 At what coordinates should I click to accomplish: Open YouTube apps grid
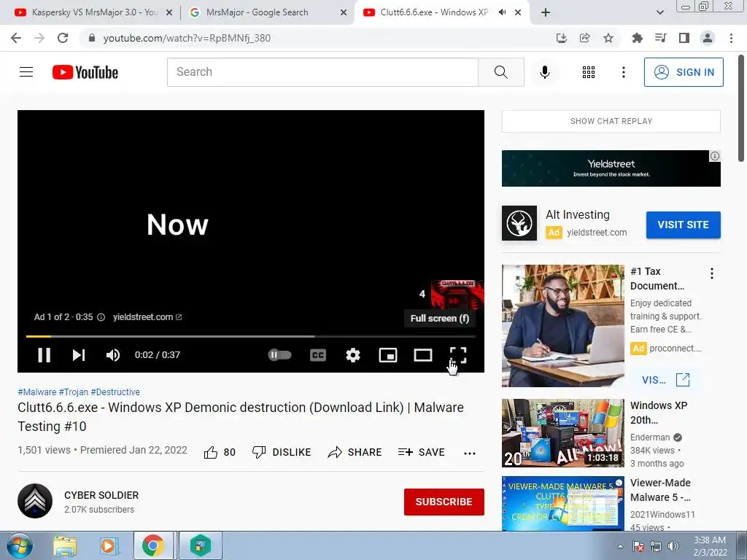(x=589, y=72)
